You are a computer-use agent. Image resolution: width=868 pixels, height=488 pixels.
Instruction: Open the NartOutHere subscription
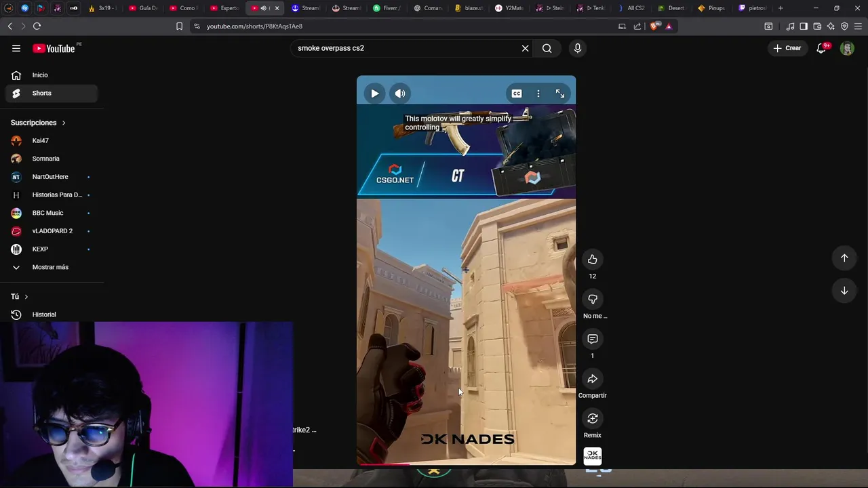point(52,177)
